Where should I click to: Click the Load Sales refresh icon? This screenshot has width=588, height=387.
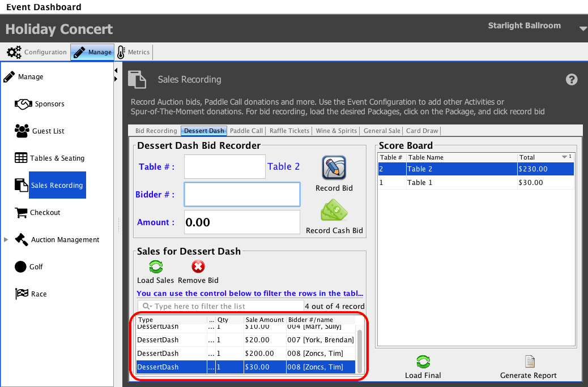[x=156, y=266]
